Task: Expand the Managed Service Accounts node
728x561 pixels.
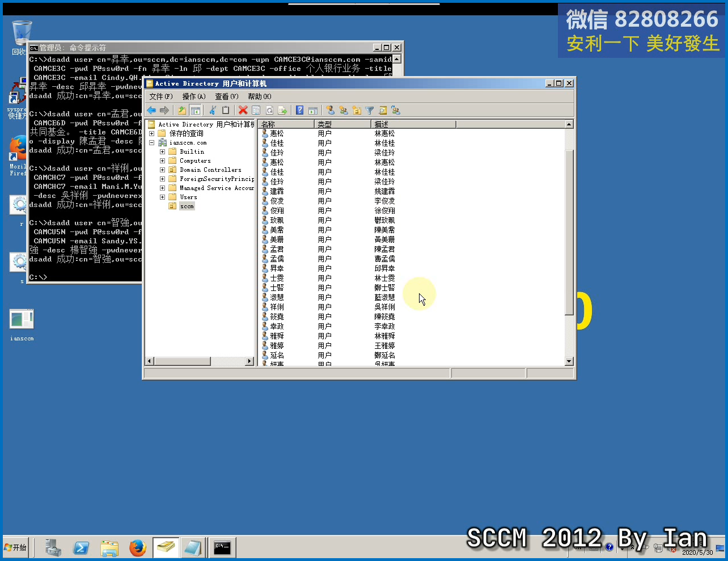Action: 162,188
